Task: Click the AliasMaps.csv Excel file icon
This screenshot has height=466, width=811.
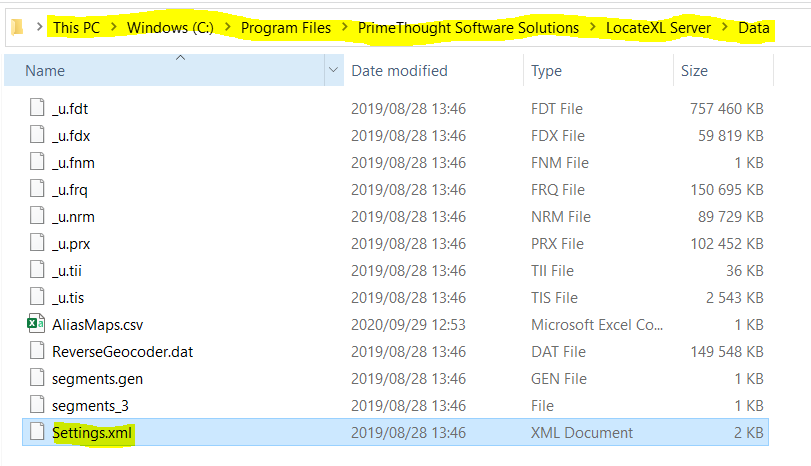Action: coord(37,324)
